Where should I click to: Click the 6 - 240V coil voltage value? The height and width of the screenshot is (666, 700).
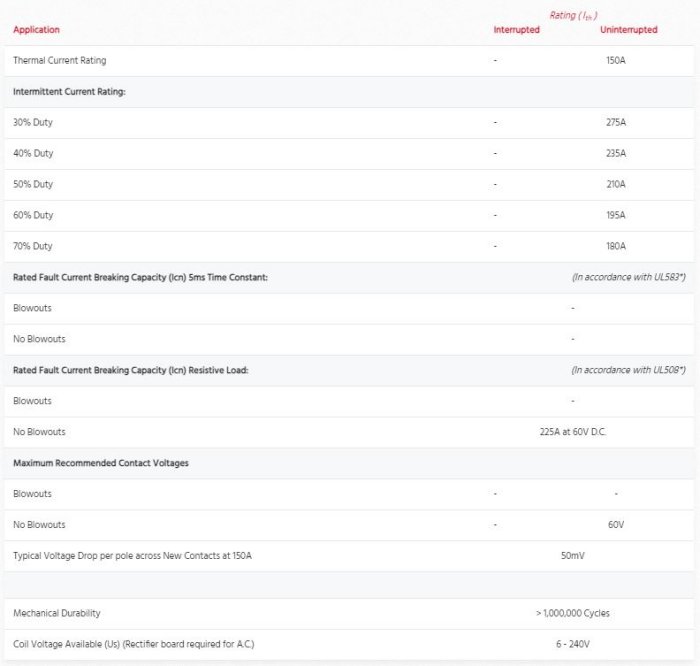[x=572, y=644]
